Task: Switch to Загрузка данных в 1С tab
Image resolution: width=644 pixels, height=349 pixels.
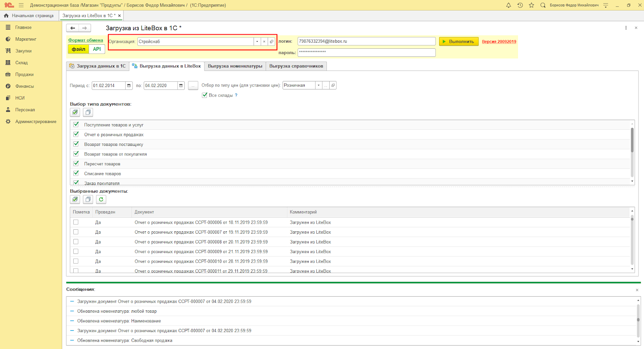Action: point(98,66)
